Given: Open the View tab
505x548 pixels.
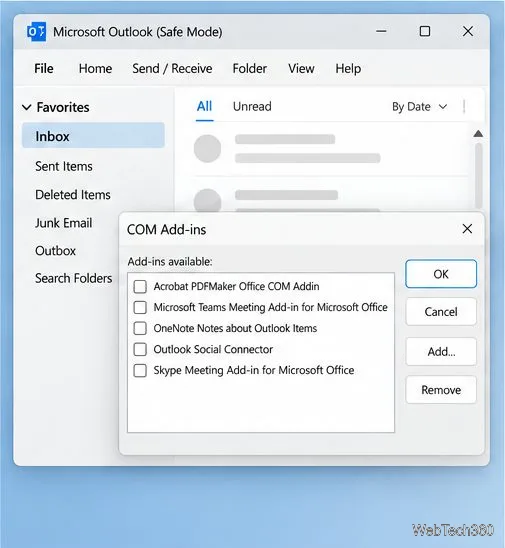Looking at the screenshot, I should 301,68.
